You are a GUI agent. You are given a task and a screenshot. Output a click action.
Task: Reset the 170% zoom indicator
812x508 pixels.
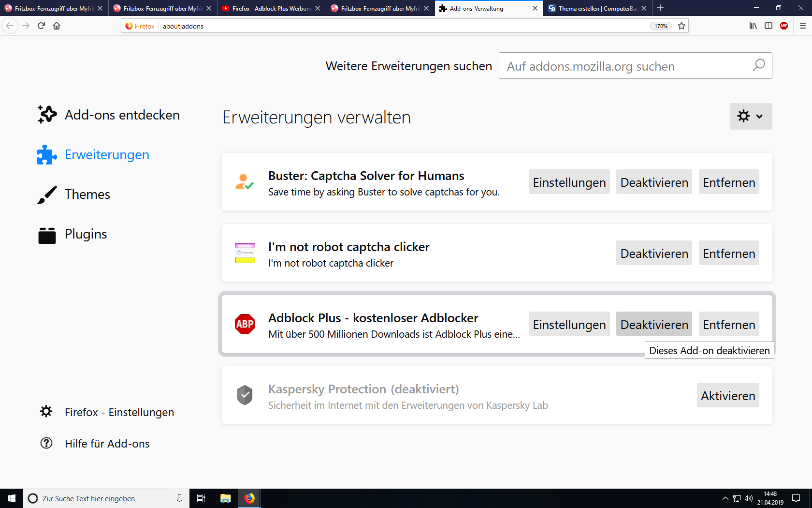click(x=661, y=26)
